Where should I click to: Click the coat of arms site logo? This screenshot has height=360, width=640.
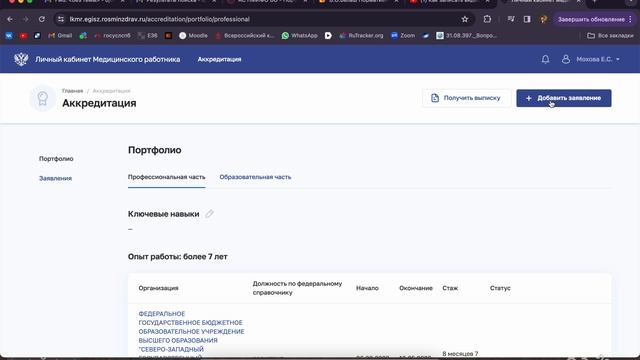point(21,60)
